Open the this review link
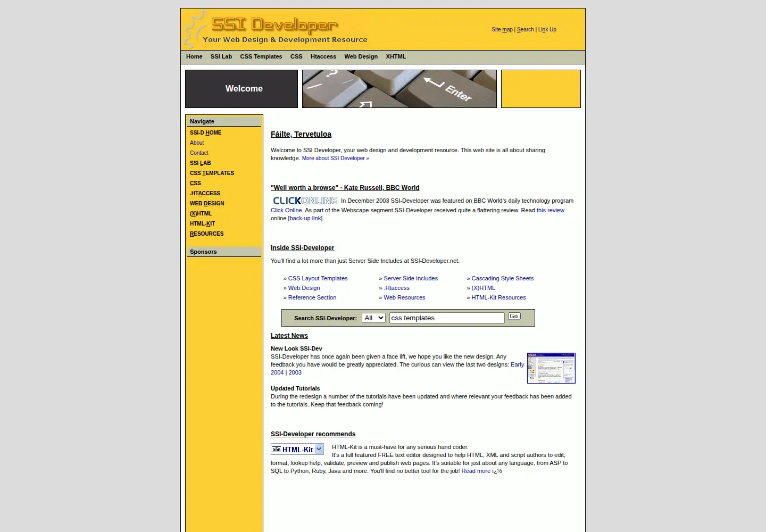Image resolution: width=766 pixels, height=532 pixels. coord(551,211)
